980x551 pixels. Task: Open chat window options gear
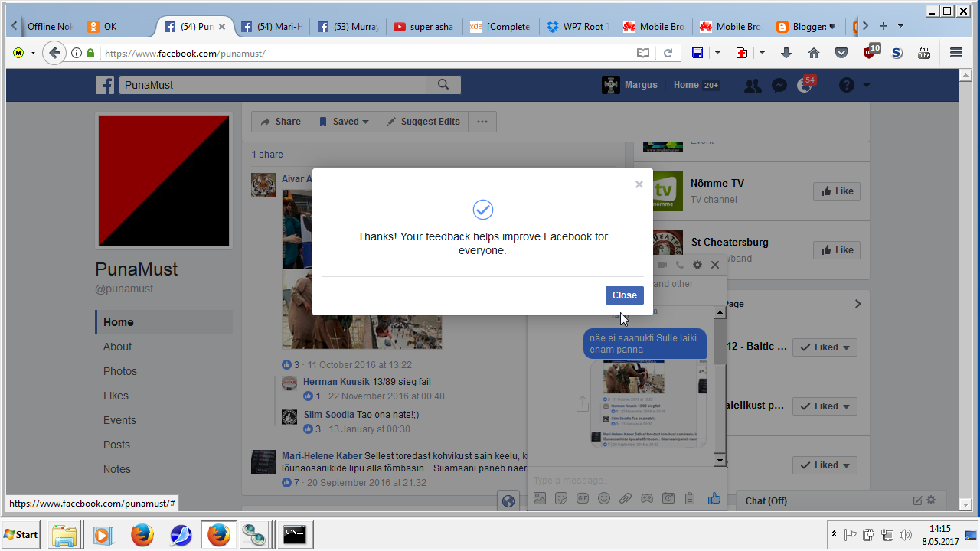(697, 265)
